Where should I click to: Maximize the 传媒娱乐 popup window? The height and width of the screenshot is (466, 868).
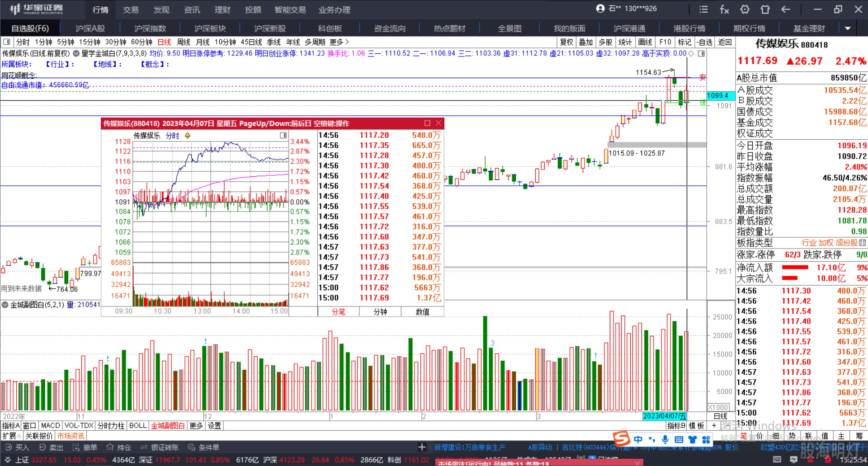pos(427,123)
